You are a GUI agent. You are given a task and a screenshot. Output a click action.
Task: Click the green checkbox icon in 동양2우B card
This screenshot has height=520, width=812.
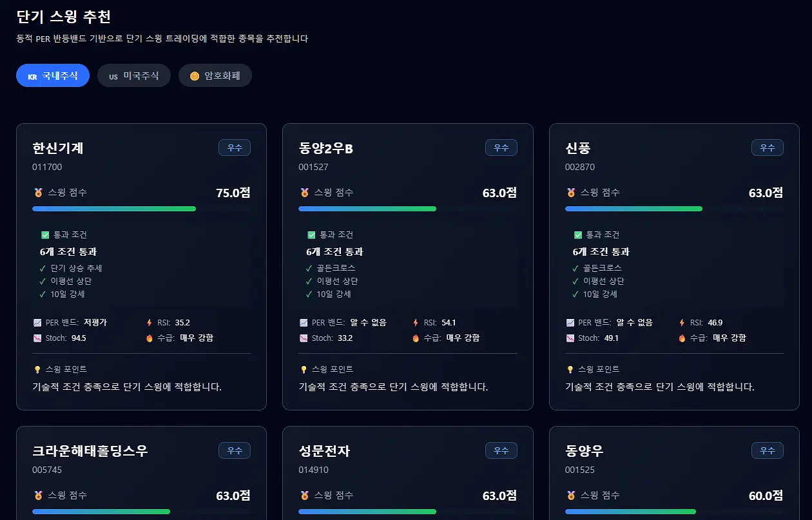(x=311, y=235)
